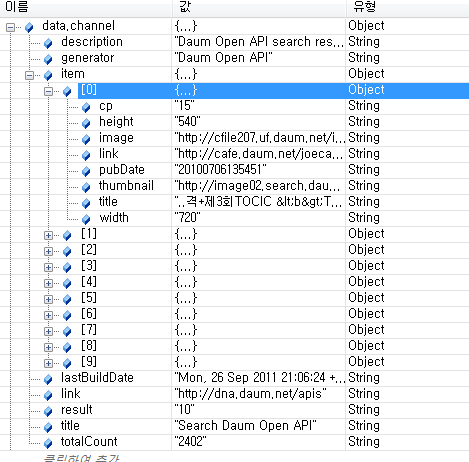Click the blue cube icon beside data.channel

(29, 27)
